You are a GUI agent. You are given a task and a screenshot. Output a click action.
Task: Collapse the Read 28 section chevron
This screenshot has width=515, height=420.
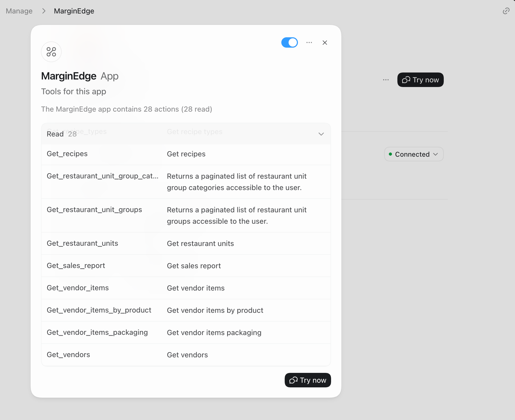[321, 134]
